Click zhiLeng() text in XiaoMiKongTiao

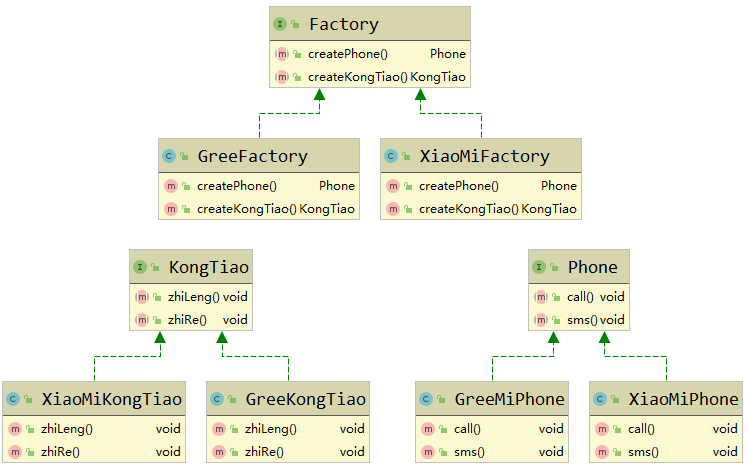pos(67,429)
